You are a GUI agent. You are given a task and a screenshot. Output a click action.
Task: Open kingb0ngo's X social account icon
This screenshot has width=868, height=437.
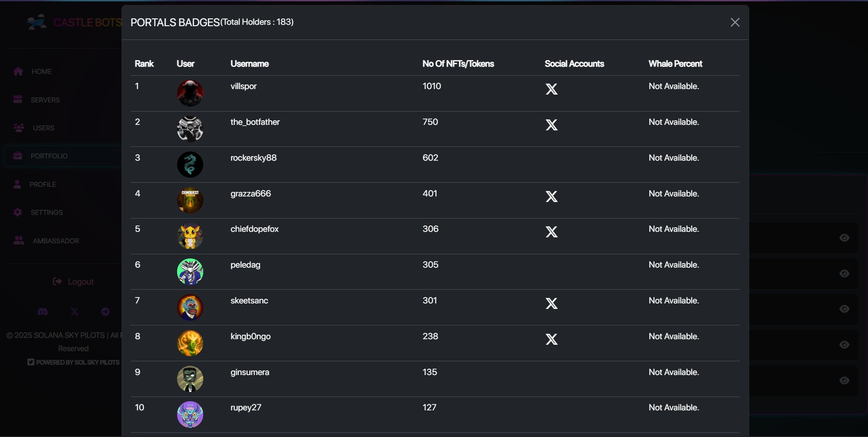(552, 339)
